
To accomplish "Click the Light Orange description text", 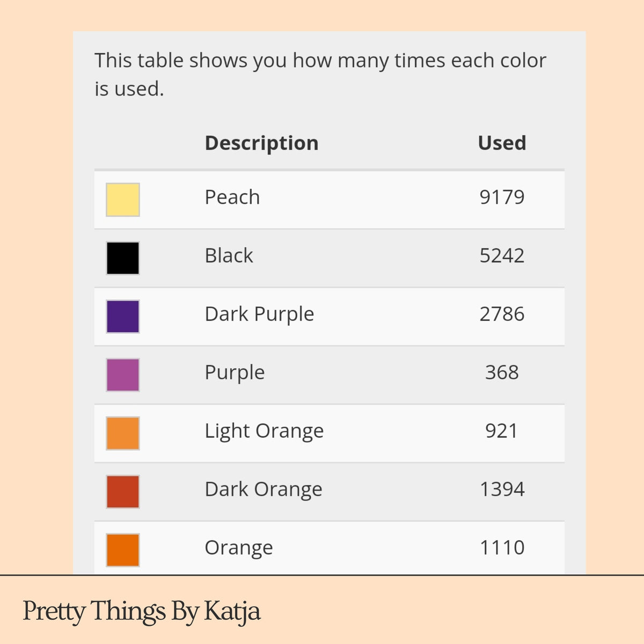I will pos(264,431).
